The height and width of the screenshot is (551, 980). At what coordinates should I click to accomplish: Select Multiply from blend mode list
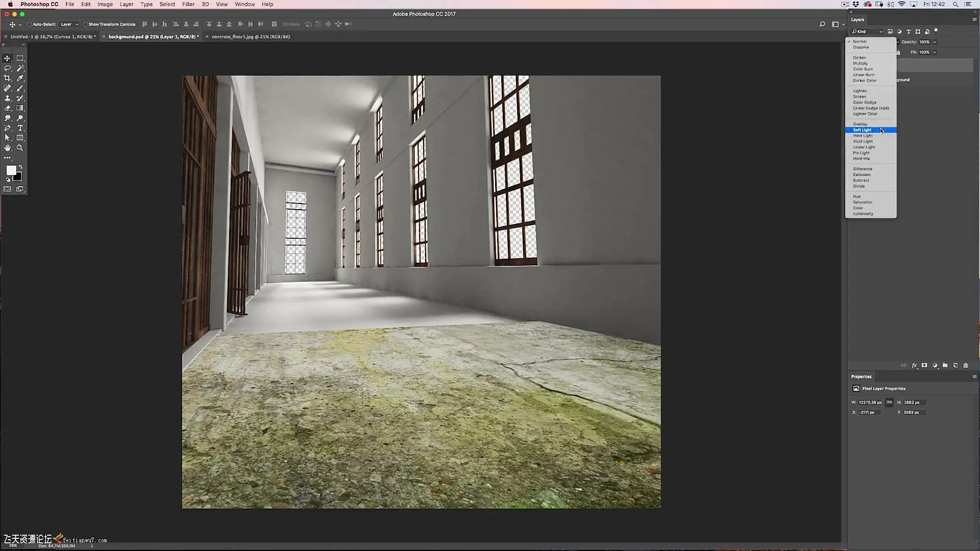tap(860, 63)
